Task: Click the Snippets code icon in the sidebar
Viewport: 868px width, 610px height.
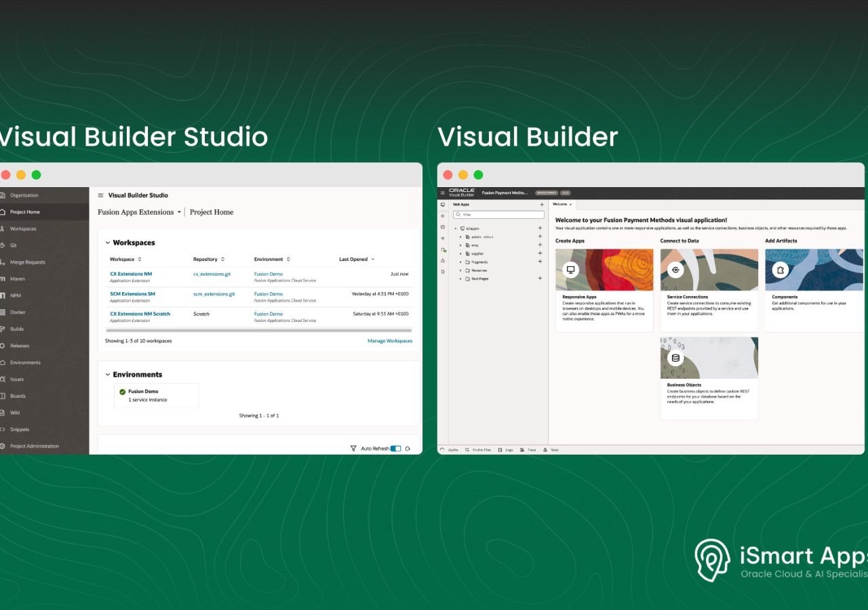Action: pos(3,429)
